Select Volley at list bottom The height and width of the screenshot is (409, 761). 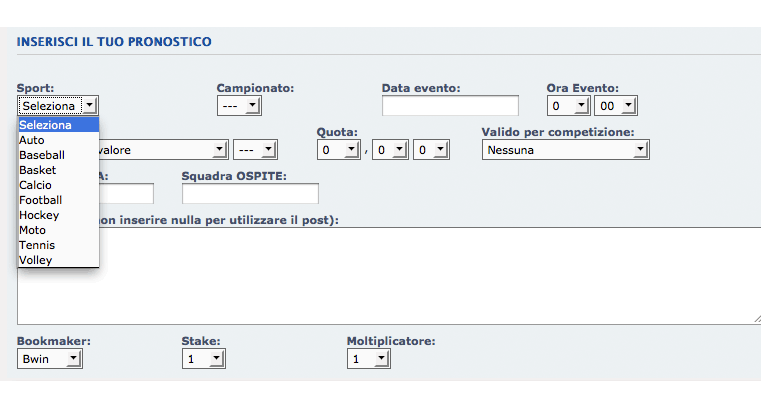[58, 260]
